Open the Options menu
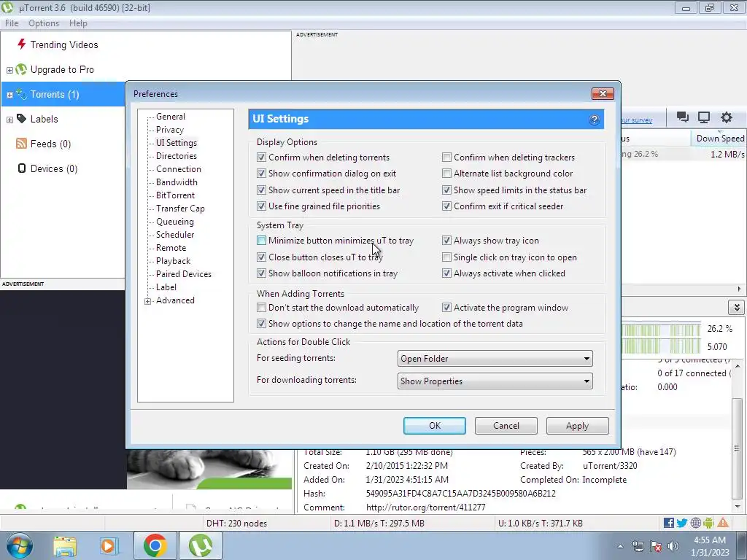Image resolution: width=747 pixels, height=560 pixels. click(44, 23)
